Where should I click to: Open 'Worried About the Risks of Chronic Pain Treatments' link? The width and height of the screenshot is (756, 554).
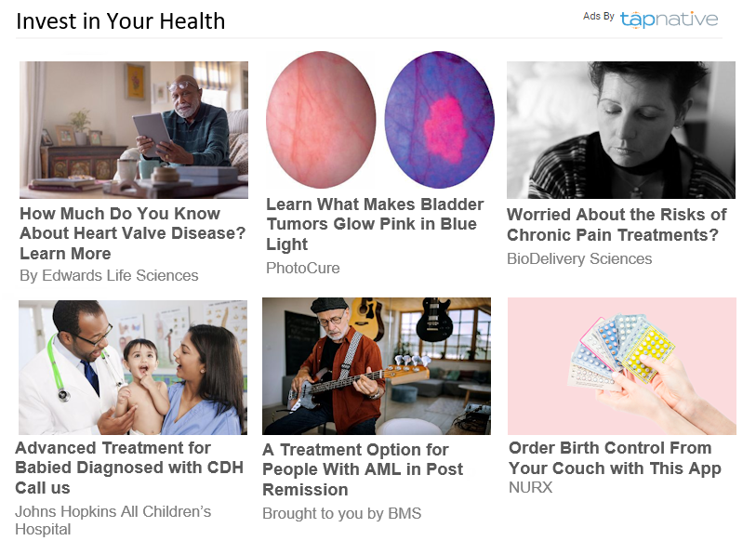tap(617, 225)
